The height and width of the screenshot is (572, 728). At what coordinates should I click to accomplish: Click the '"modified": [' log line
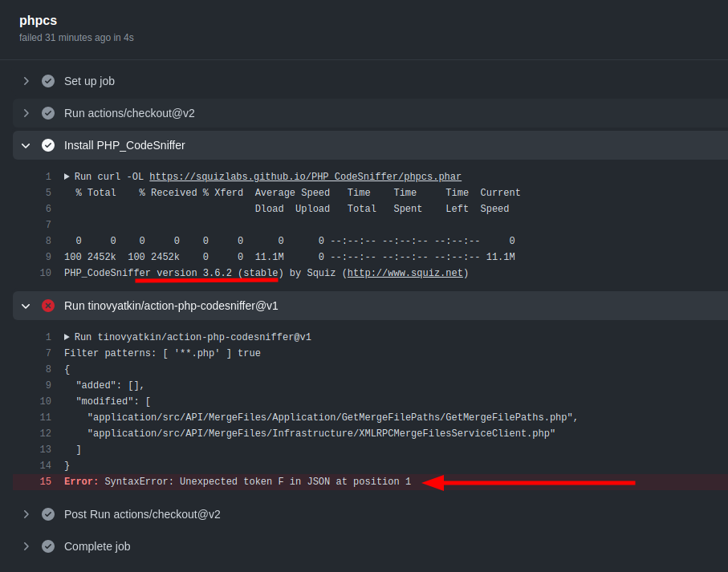pyautogui.click(x=113, y=401)
